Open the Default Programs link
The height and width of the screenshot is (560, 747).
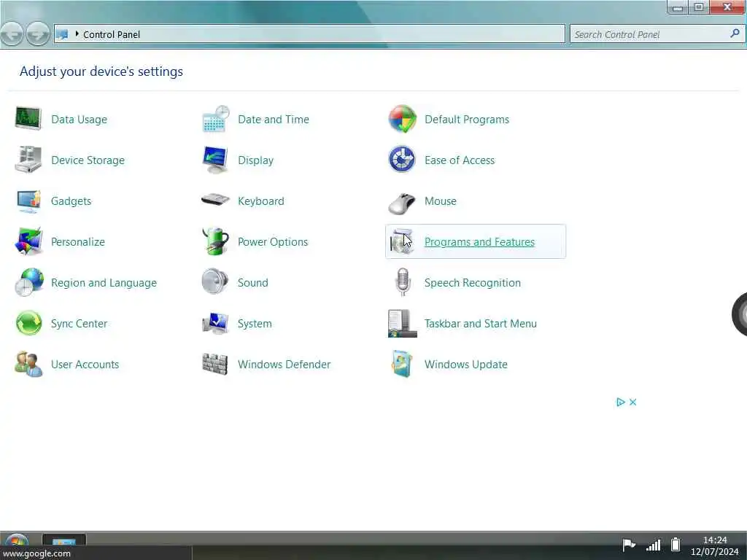[467, 120]
